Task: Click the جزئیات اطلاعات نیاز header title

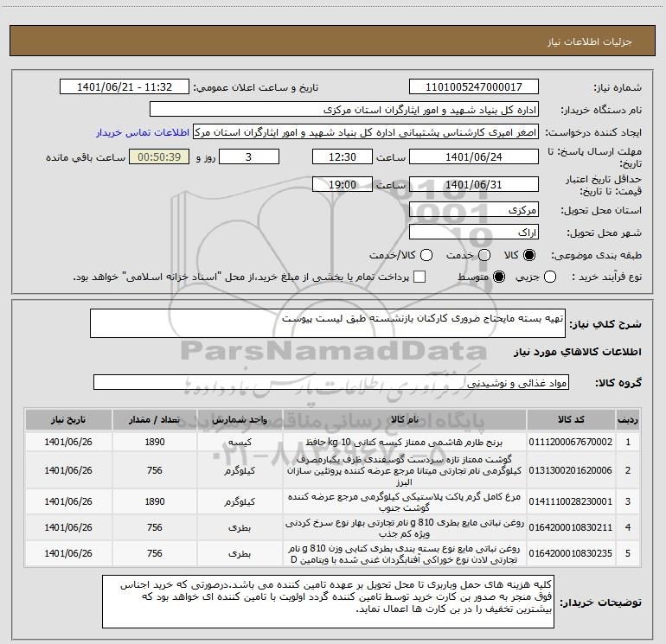Action: pos(590,41)
